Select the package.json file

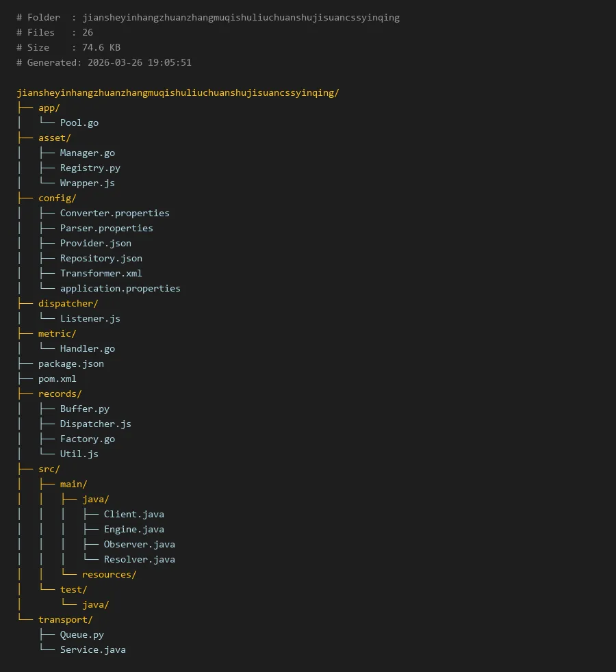[70, 363]
